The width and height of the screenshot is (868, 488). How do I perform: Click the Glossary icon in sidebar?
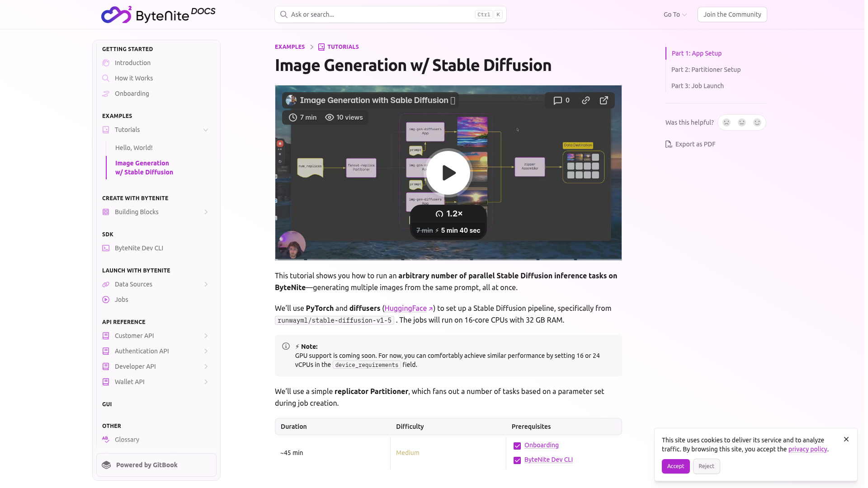[x=106, y=440]
